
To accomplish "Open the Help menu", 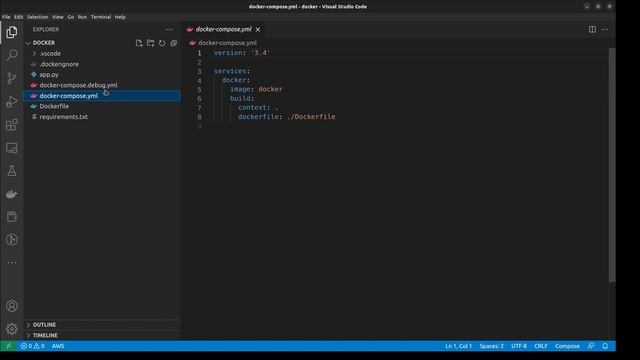I will (x=120, y=17).
